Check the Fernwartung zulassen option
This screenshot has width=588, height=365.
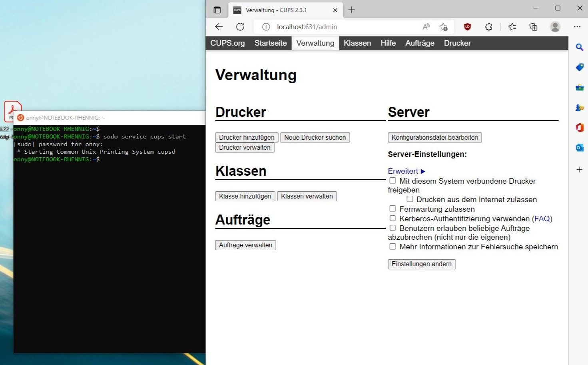393,208
